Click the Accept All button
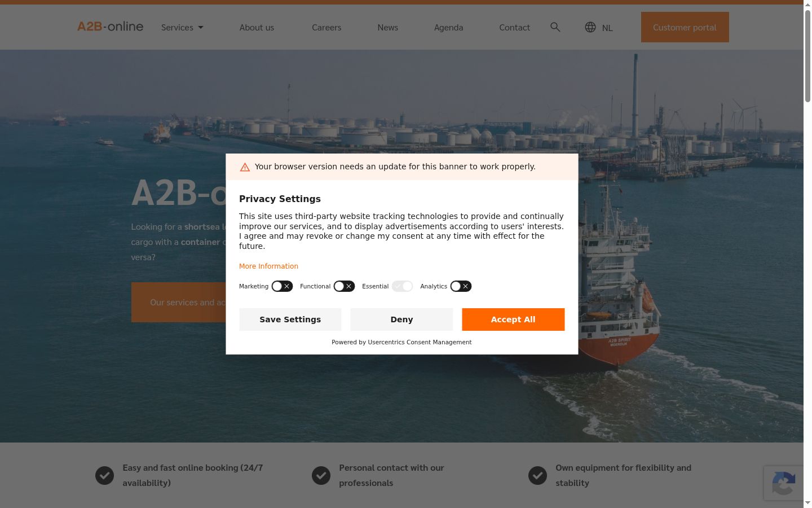Image resolution: width=812 pixels, height=508 pixels. tap(513, 319)
